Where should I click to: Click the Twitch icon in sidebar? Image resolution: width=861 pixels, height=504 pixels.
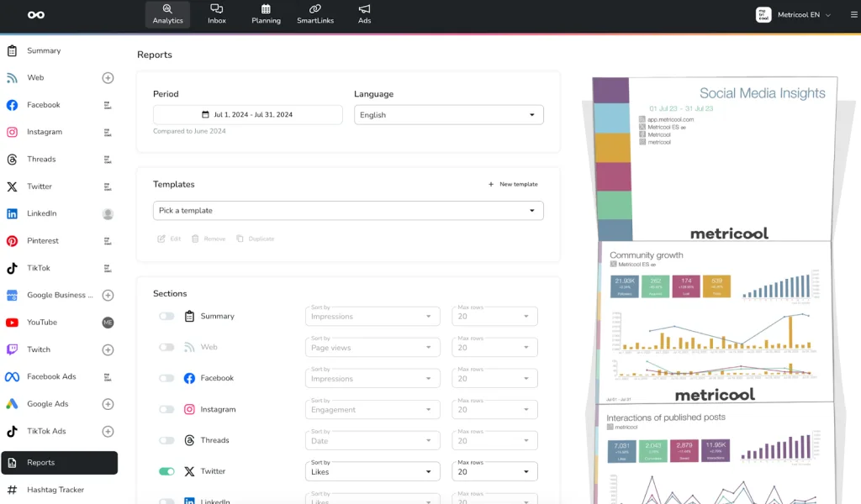click(x=12, y=349)
